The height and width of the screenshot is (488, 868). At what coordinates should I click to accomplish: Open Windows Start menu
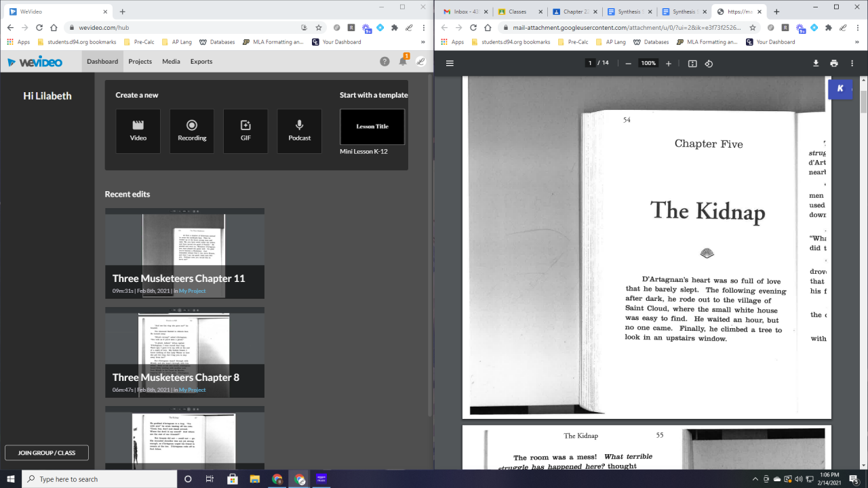coord(11,479)
